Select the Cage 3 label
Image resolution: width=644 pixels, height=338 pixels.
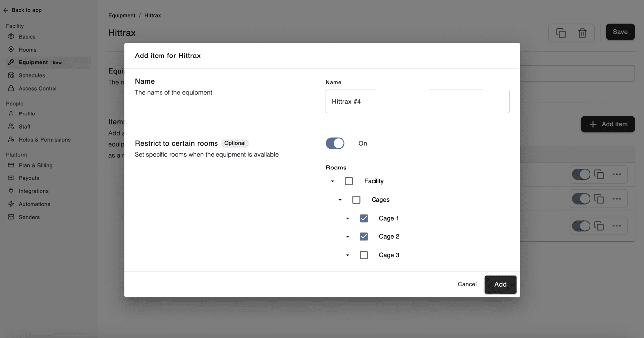coord(389,255)
